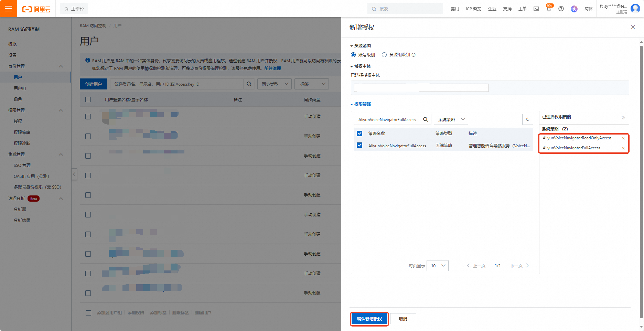Viewport: 644px width, 331px height.
Task: Collapse 权限管理 sidebar group
Action: click(x=61, y=110)
